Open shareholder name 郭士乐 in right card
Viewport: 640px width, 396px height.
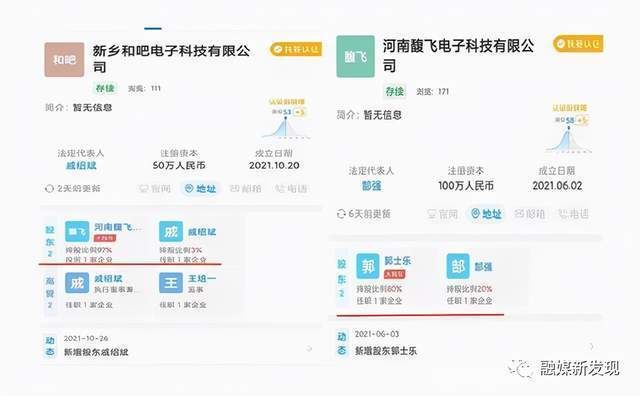[398, 260]
